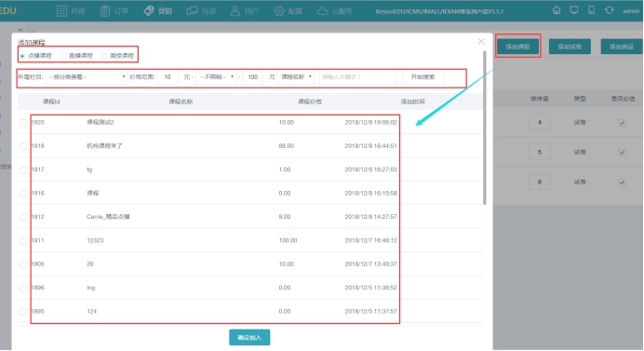Uncheck 是否必选 for the row with sort value 4
This screenshot has height=351, width=644.
pyautogui.click(x=623, y=123)
